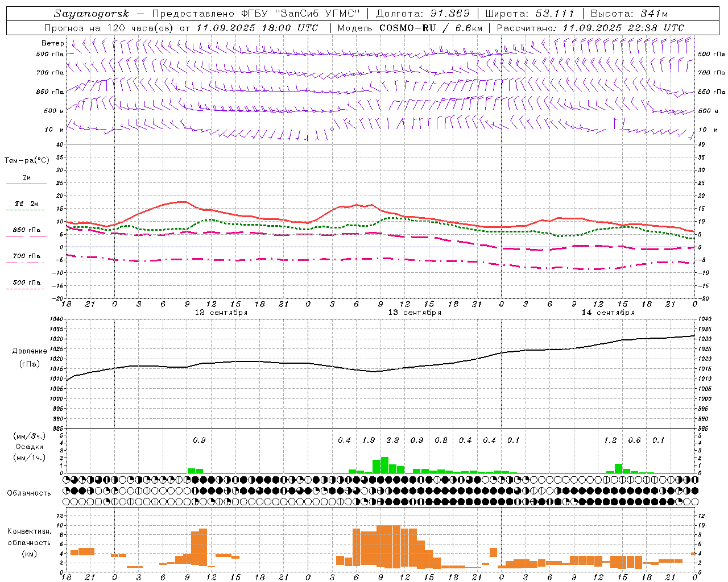The width and height of the screenshot is (728, 582).
Task: Click the 1.2 precipitation value
Action: (610, 440)
